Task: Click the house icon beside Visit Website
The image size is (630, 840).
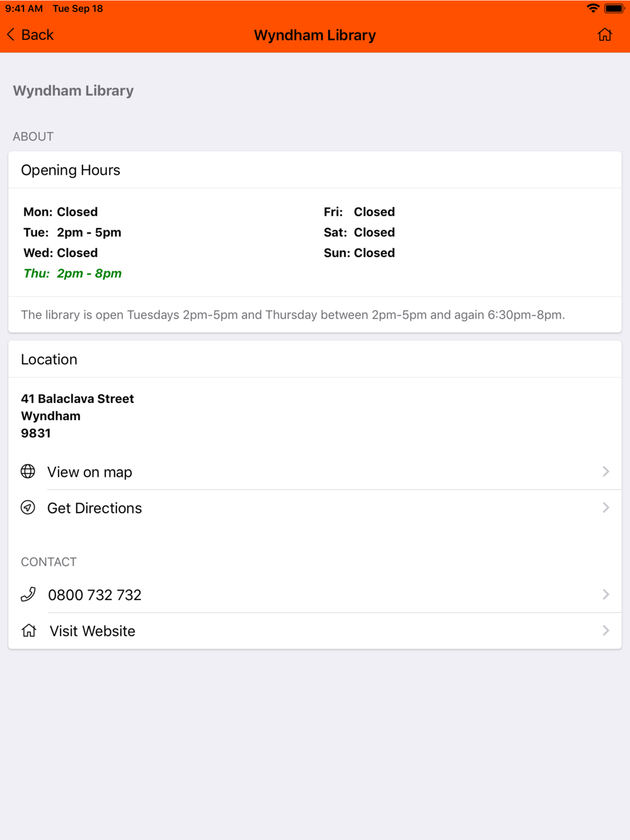Action: pyautogui.click(x=29, y=630)
